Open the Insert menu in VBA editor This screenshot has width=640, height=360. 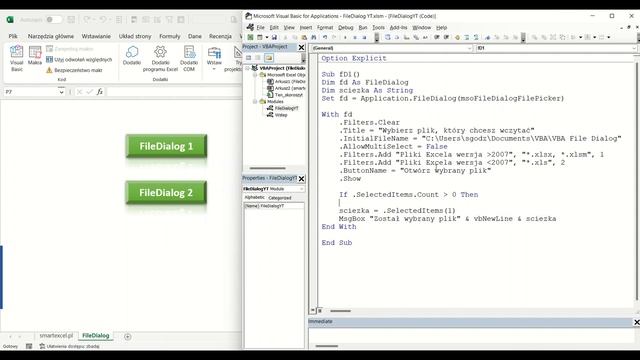[306, 28]
